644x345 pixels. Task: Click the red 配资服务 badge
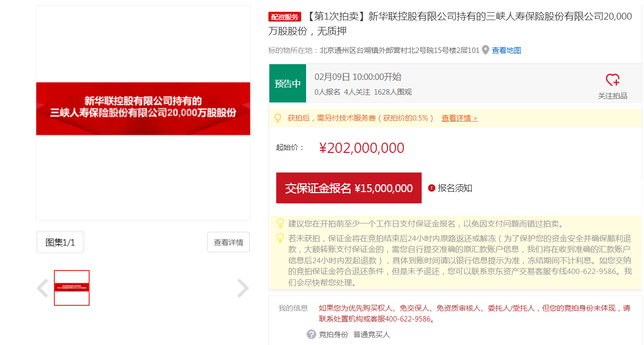pyautogui.click(x=285, y=17)
